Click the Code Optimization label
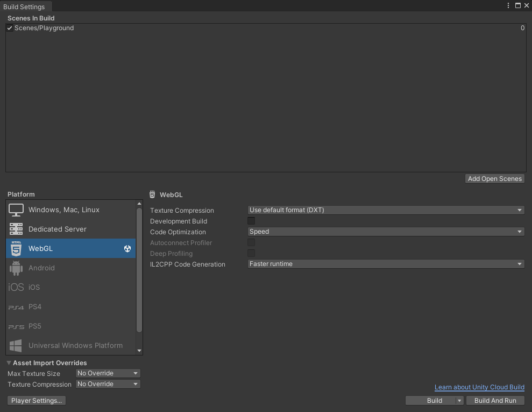Screen dimensions: 532x412 pos(178,232)
